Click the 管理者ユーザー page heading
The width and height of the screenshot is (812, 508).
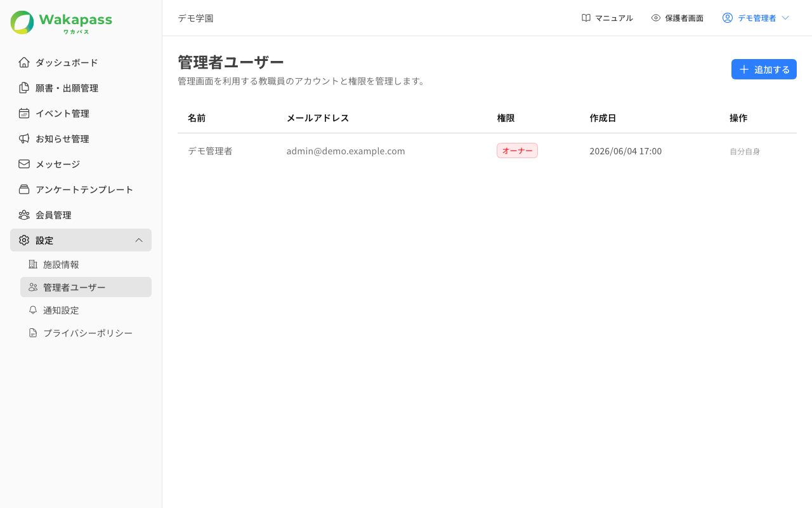point(231,62)
